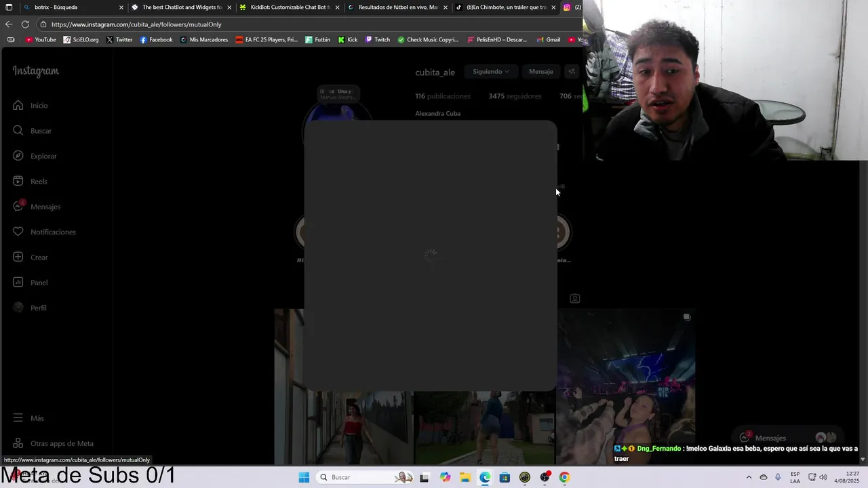The width and height of the screenshot is (868, 488).
Task: Open the Mis Marcadores bookmark folder
Action: pos(204,40)
